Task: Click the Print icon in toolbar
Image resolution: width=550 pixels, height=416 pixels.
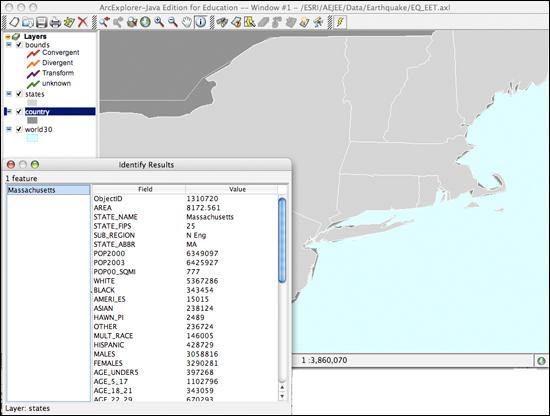Action: 55,22
